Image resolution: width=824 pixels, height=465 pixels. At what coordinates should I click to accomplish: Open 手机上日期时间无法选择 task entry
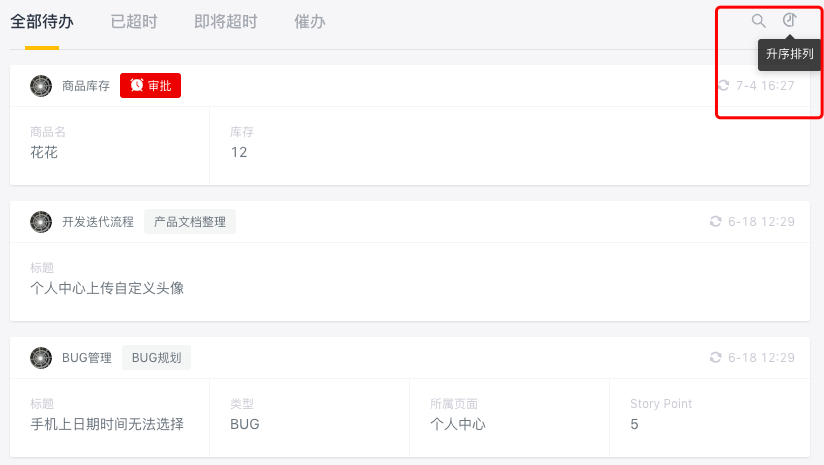coord(107,424)
